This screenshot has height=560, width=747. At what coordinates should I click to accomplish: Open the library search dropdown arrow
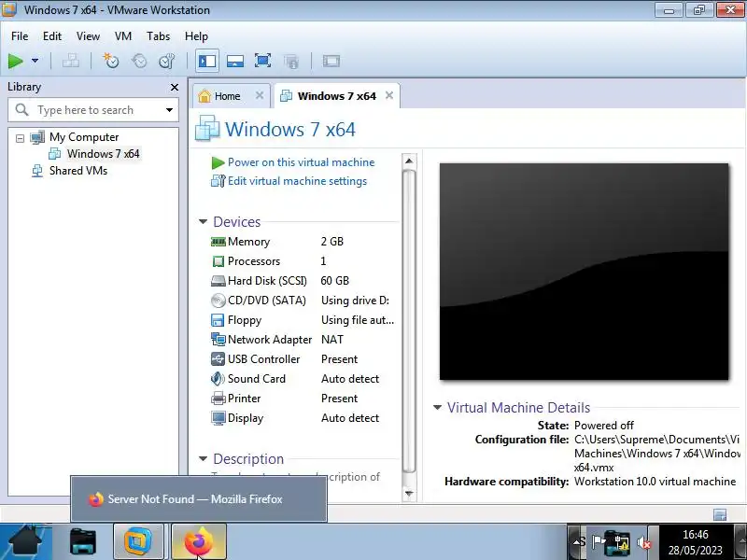(169, 110)
